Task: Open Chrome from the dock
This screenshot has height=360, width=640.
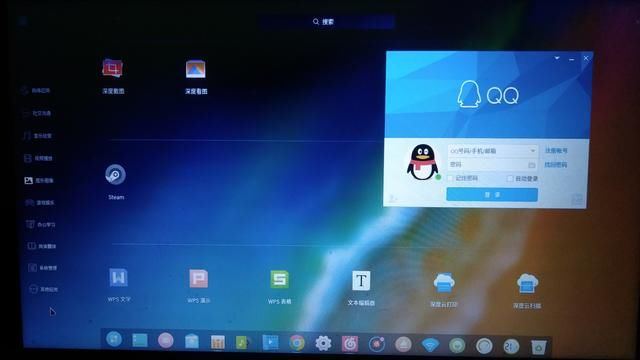Action: pos(297,343)
